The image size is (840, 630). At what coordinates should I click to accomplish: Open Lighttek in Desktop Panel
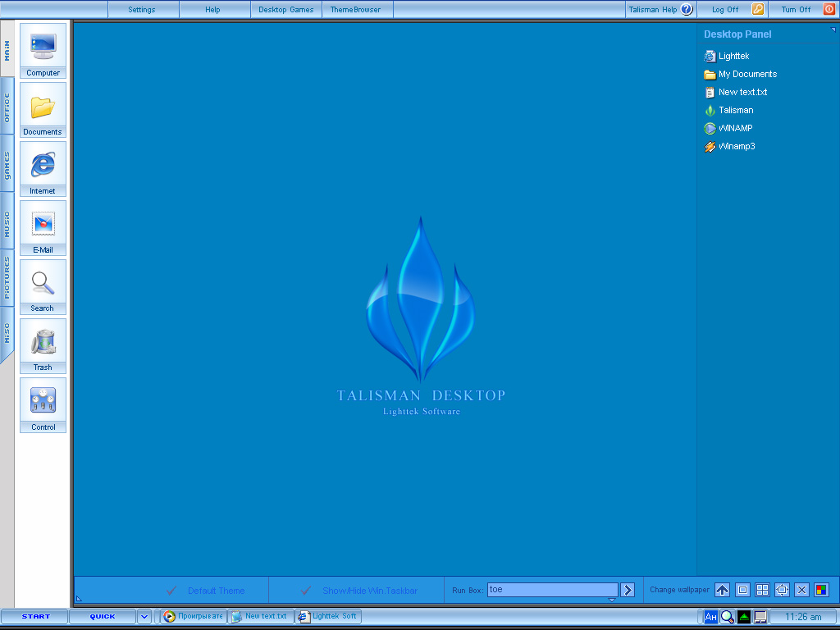click(x=727, y=56)
